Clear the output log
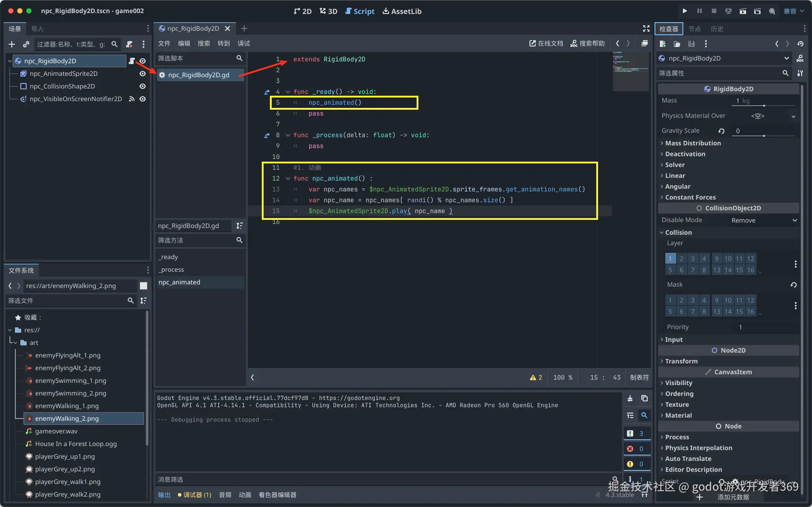The width and height of the screenshot is (812, 507). 630,398
